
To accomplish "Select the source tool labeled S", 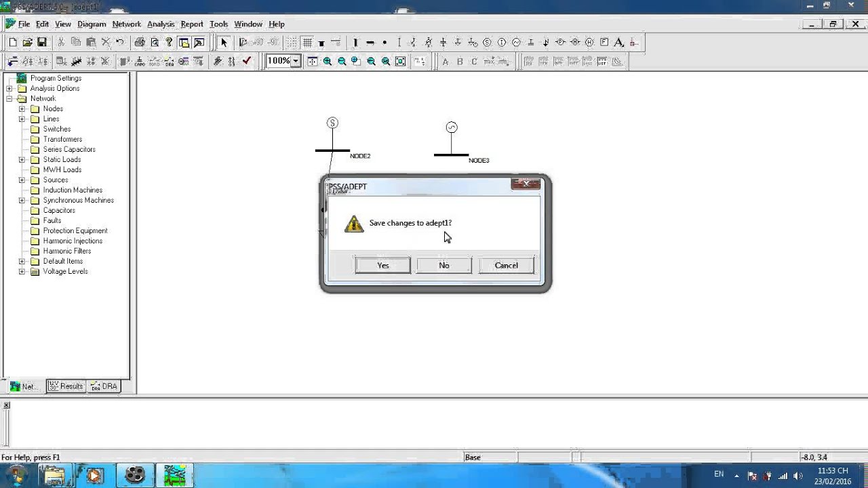I will point(487,42).
